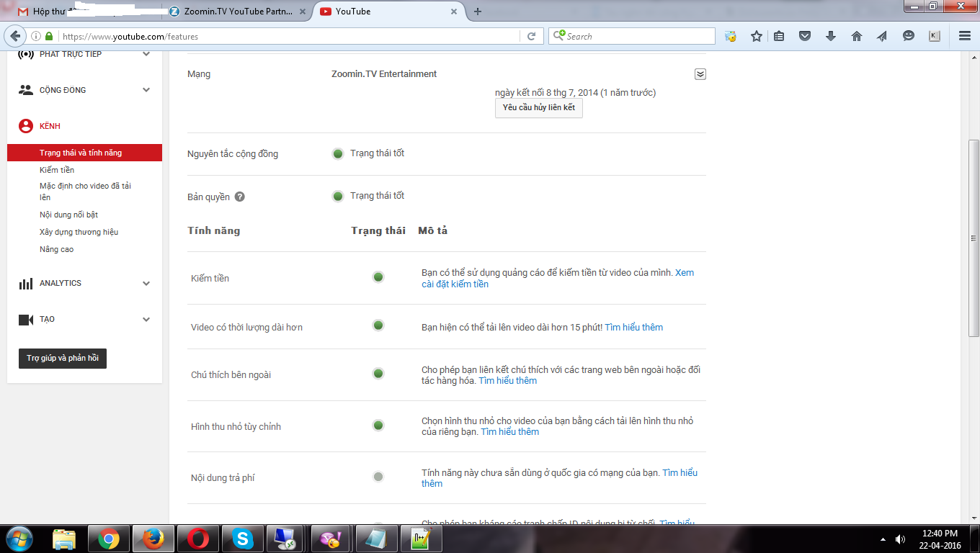Click the Yêu cầu hủy liên kết button

[539, 108]
